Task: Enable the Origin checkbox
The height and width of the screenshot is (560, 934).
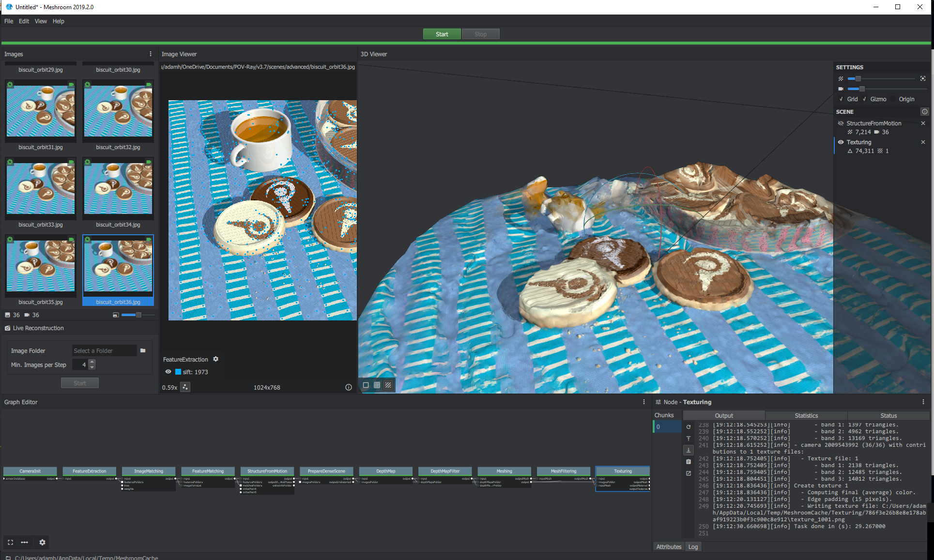Action: click(x=893, y=99)
